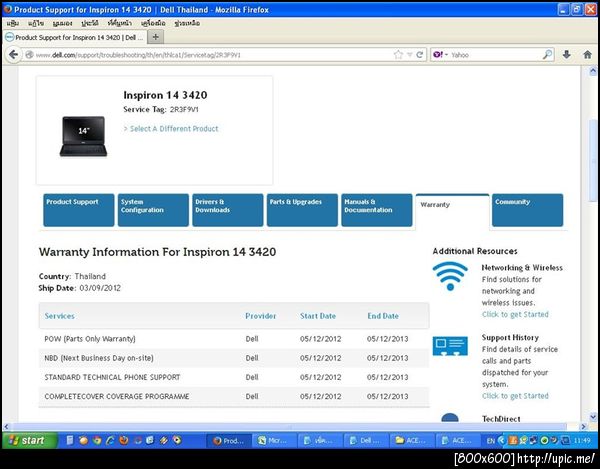
Task: Click the taskbar clock showing 11:49
Action: [582, 441]
